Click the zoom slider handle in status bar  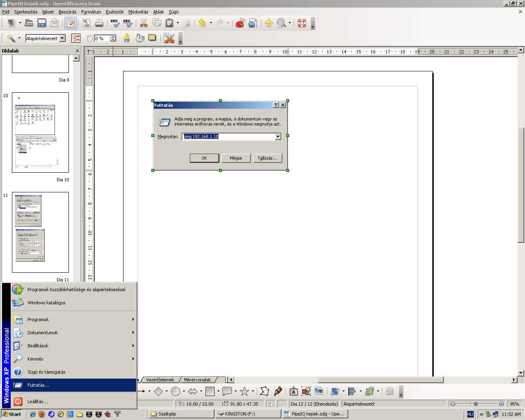(x=476, y=404)
